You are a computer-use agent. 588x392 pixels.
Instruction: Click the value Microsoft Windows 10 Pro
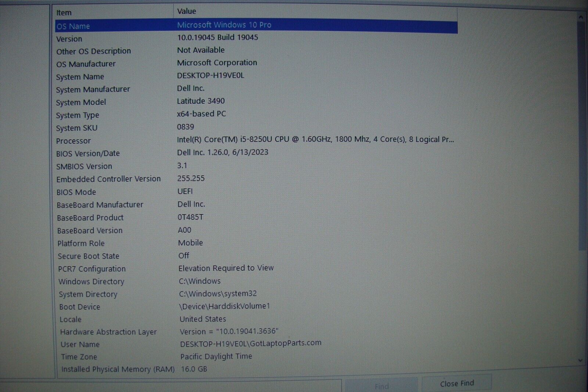coord(224,25)
